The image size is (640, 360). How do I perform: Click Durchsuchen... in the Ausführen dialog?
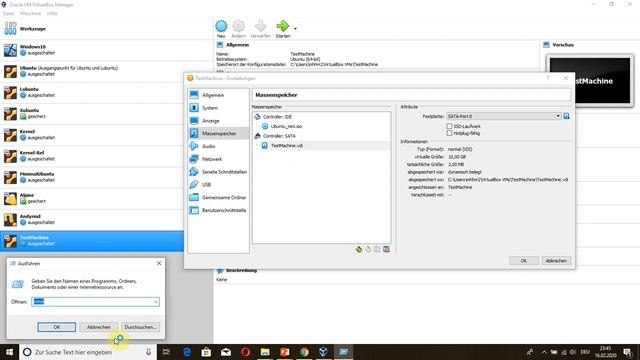(140, 327)
